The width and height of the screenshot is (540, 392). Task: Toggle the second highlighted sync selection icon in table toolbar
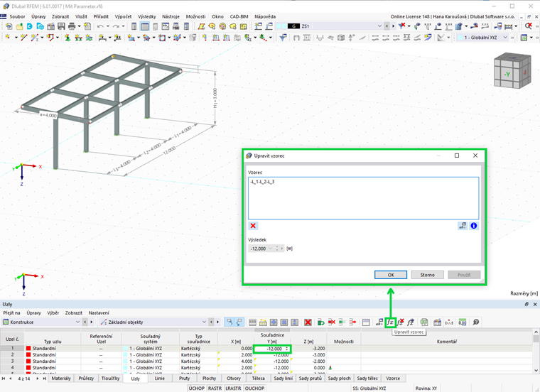239,322
